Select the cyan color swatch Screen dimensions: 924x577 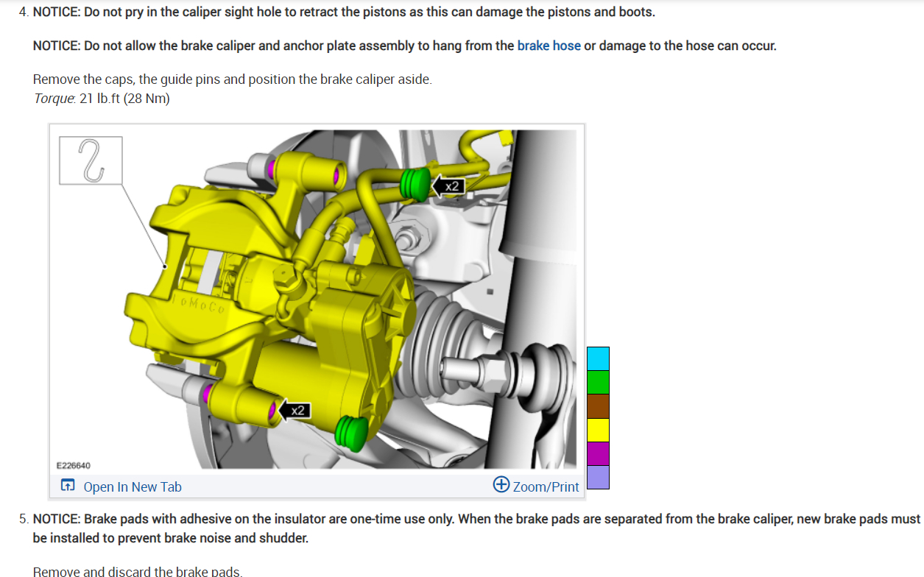pyautogui.click(x=598, y=358)
